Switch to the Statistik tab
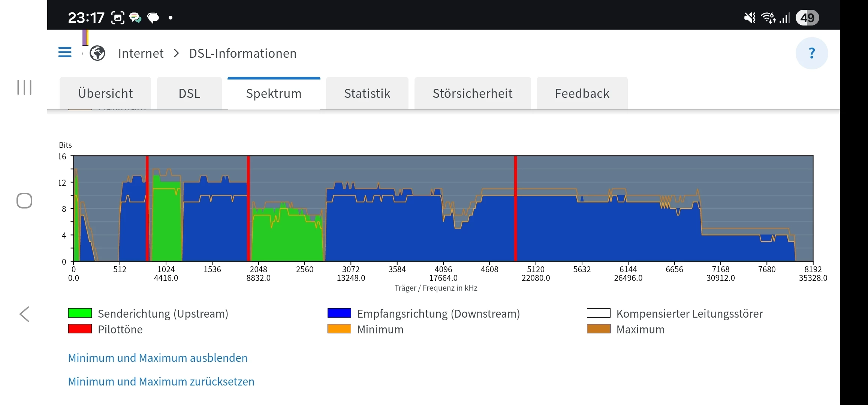Viewport: 868px width, 405px height. tap(367, 93)
